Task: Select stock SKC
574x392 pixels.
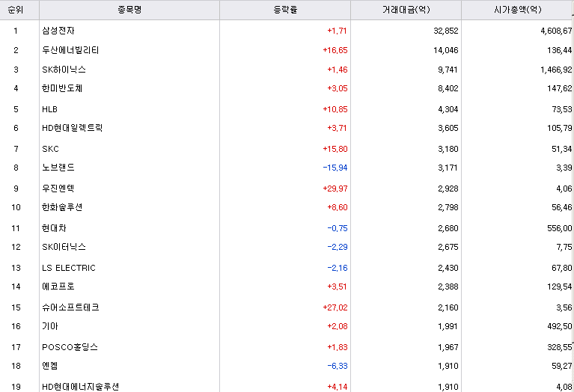Action: pos(50,149)
